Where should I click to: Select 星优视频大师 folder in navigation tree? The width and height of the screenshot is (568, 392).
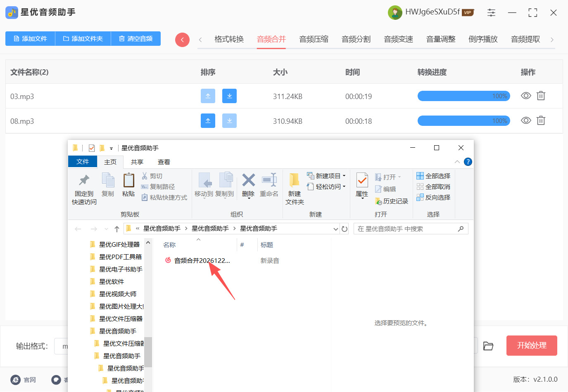(117, 294)
